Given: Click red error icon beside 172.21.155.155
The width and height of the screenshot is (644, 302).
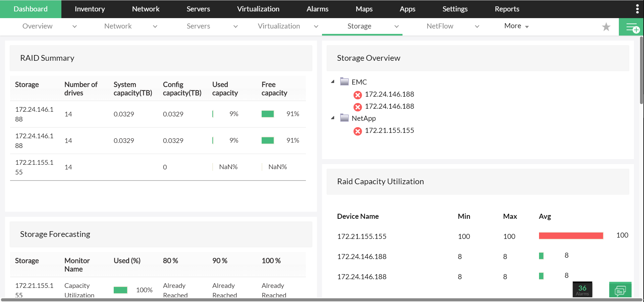Looking at the screenshot, I should coord(358,131).
